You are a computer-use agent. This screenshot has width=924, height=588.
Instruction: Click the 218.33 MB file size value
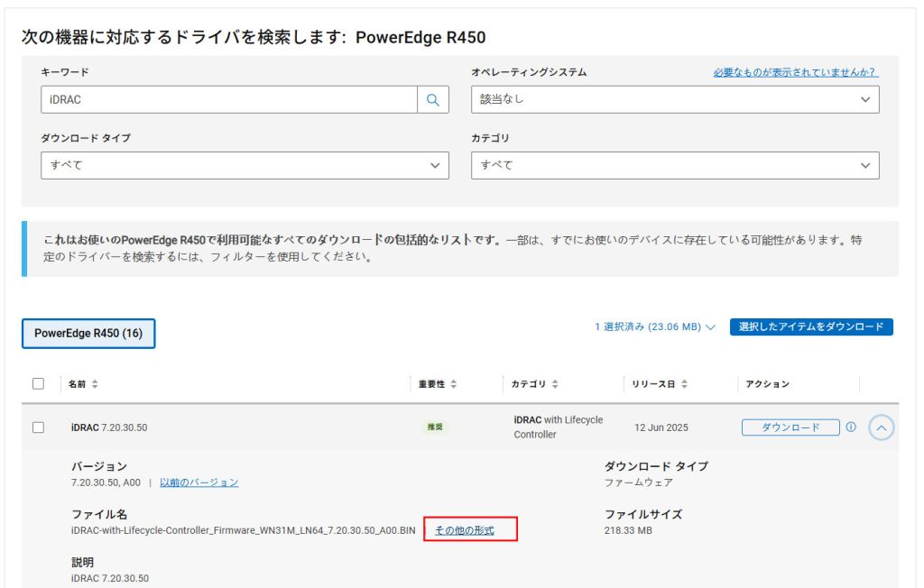628,530
